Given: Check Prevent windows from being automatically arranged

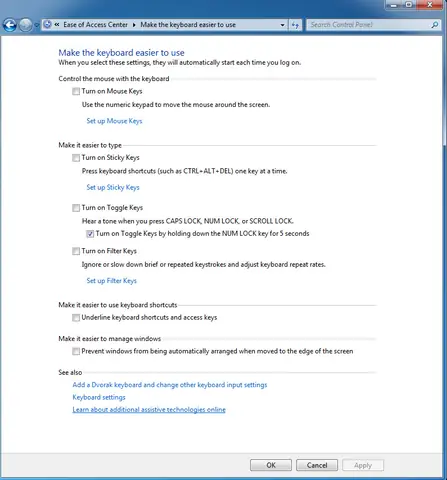Looking at the screenshot, I should (x=76, y=351).
